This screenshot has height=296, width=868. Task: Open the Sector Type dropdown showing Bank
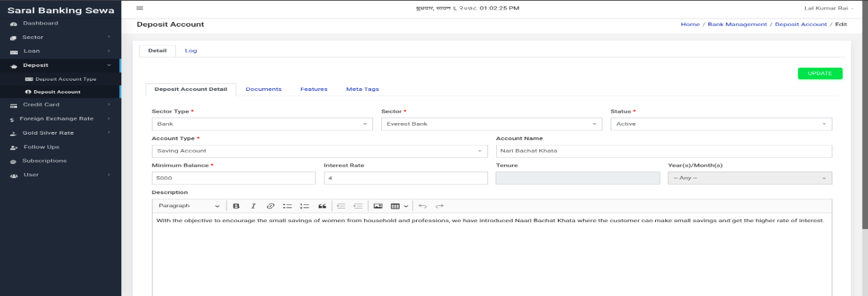click(x=262, y=124)
